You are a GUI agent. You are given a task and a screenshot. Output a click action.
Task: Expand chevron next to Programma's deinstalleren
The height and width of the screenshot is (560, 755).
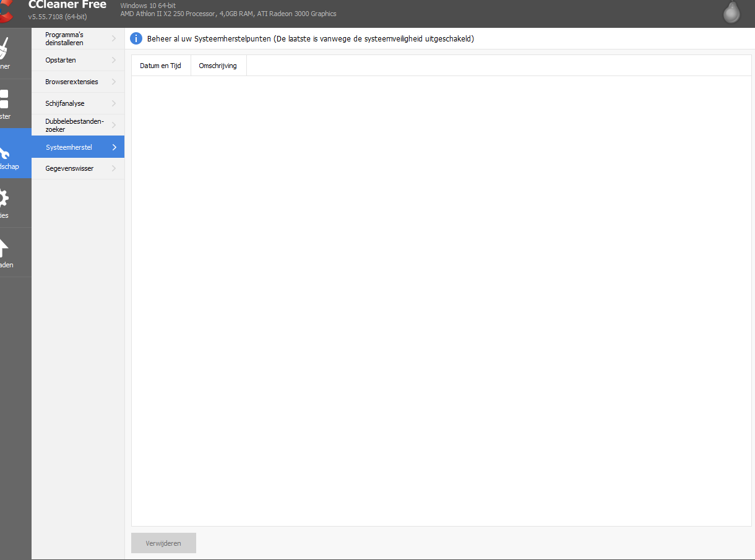(114, 38)
